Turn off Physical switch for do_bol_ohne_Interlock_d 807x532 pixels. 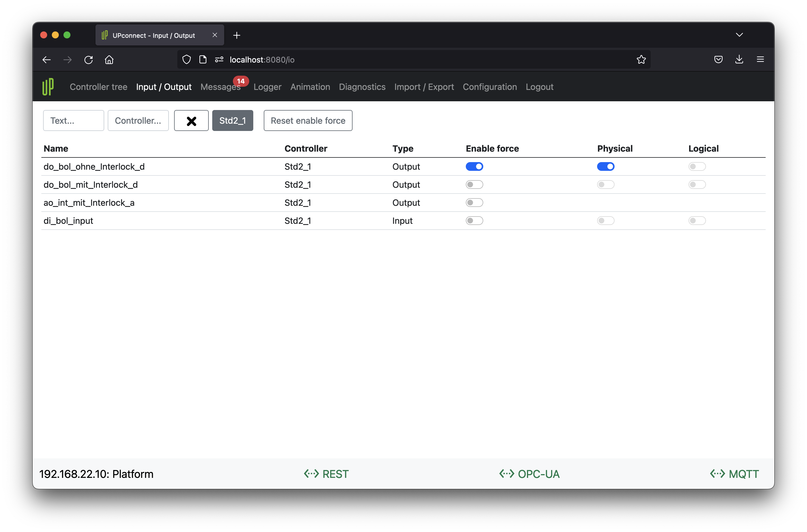point(606,166)
